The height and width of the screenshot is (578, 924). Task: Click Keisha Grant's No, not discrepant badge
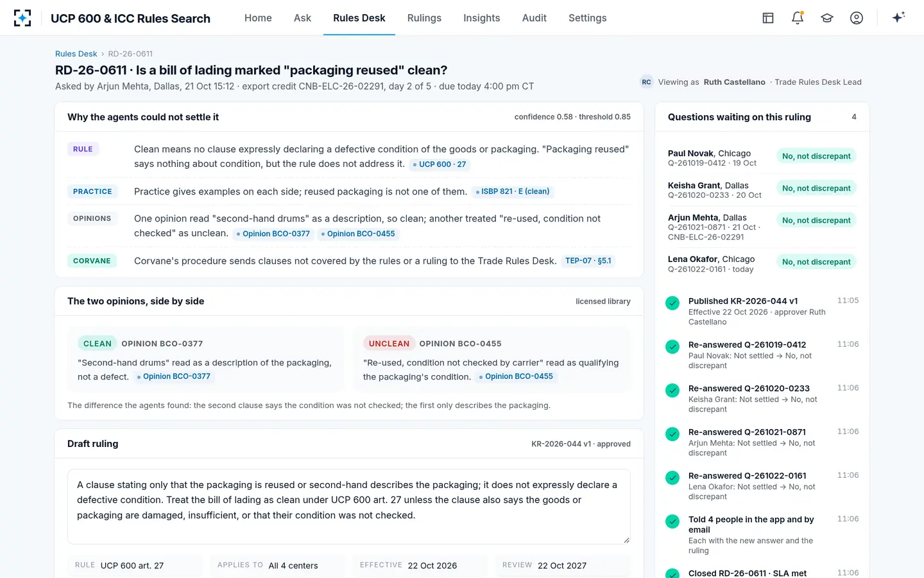click(x=816, y=188)
